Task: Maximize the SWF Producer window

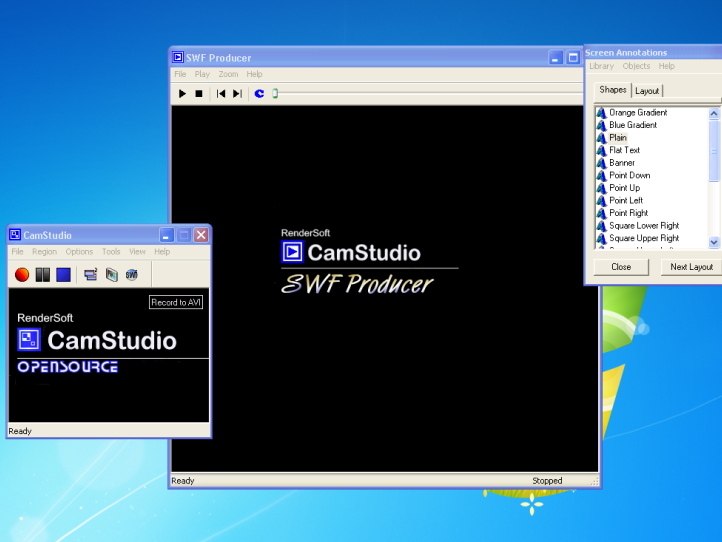Action: click(573, 58)
